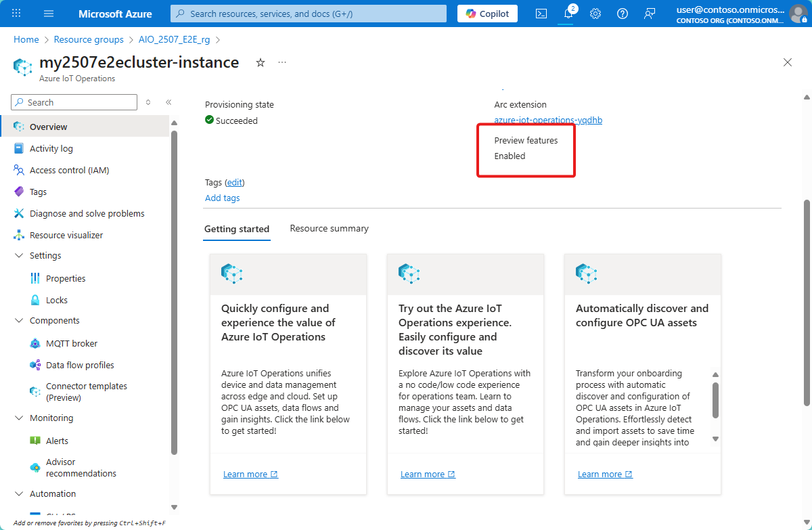812x530 pixels.
Task: Focus the sidebar Search field
Action: tap(74, 102)
